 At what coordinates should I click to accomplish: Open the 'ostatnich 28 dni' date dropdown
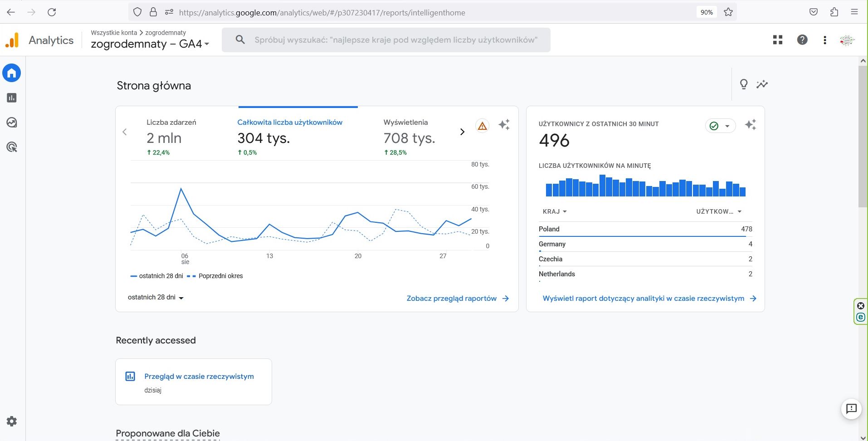coord(156,298)
